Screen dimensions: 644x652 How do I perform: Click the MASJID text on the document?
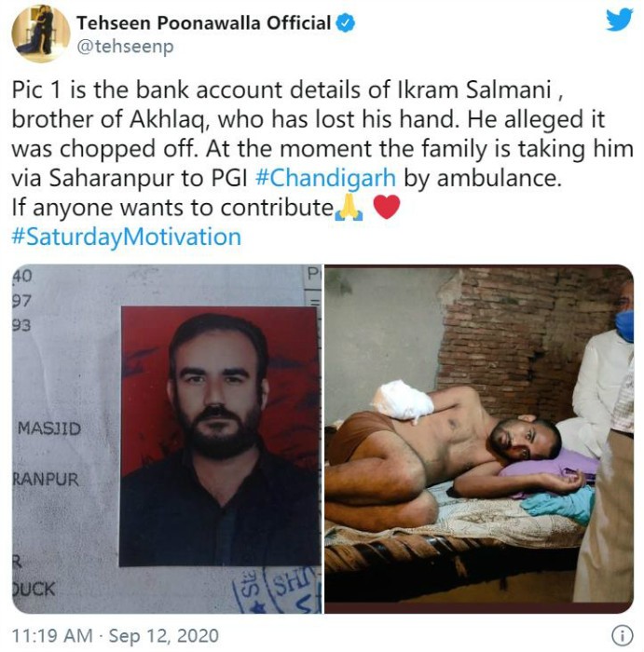tap(49, 428)
